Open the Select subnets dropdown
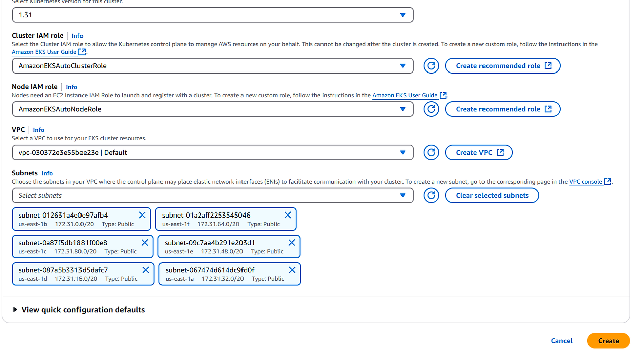This screenshot has height=358, width=644. pyautogui.click(x=212, y=196)
